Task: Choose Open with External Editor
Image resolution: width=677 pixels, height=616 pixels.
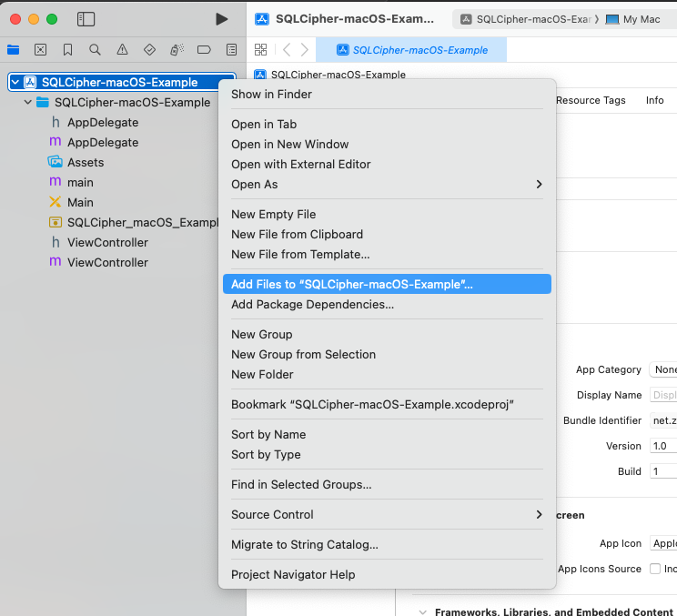Action: point(387,164)
